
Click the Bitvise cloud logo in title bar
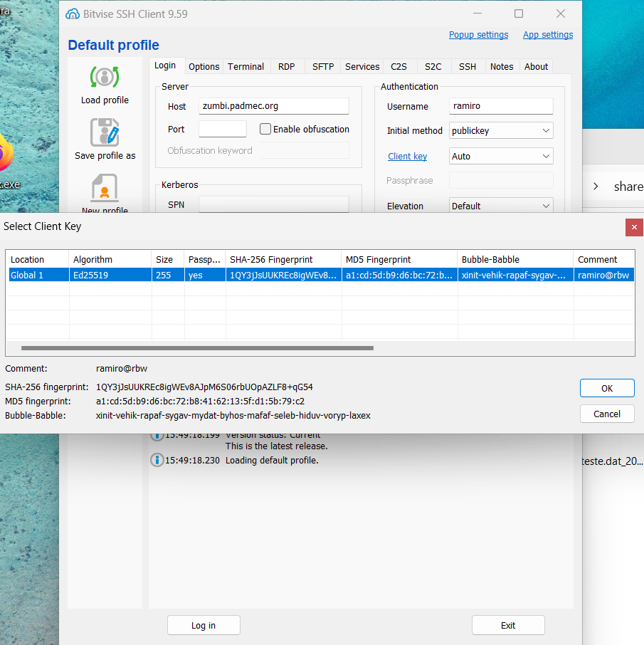coord(73,14)
